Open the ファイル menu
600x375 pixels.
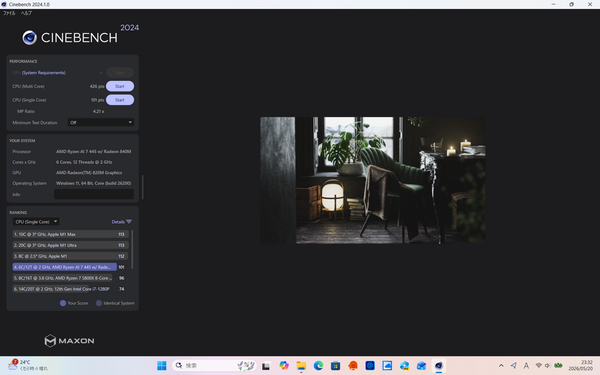pyautogui.click(x=9, y=13)
